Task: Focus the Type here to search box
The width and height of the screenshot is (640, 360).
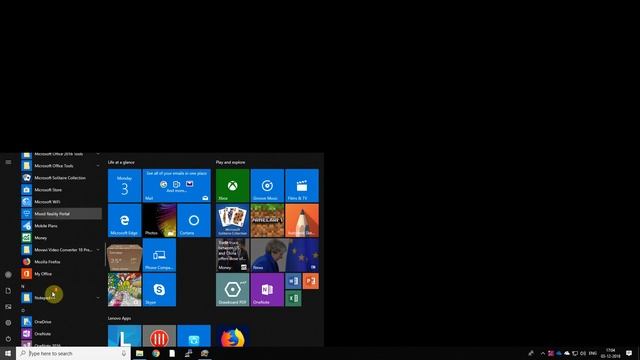Action: click(x=73, y=353)
